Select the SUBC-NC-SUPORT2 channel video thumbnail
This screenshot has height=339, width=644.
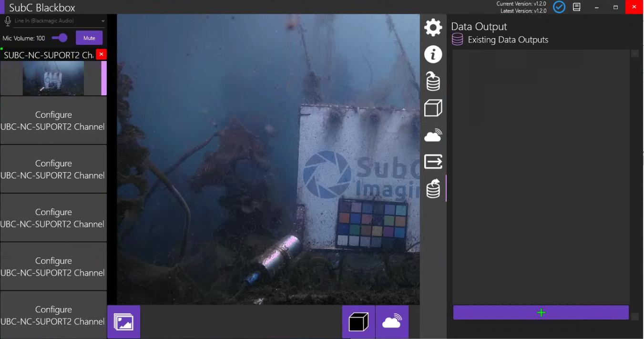click(53, 78)
